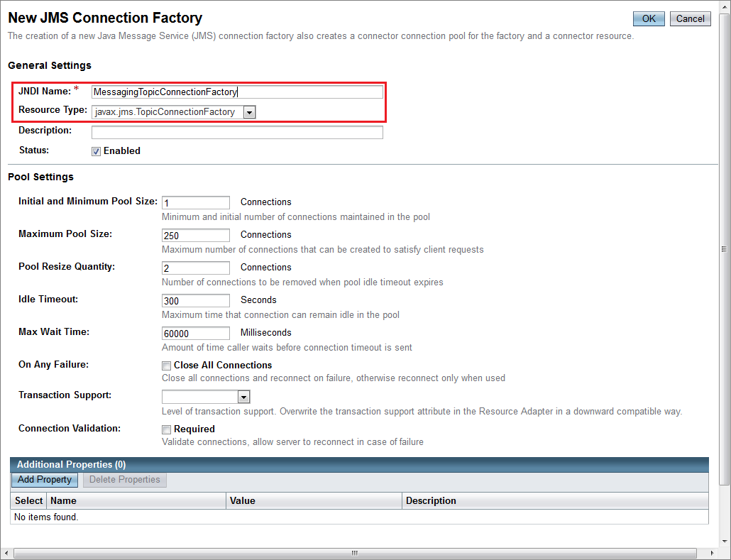731x560 pixels.
Task: Click the General Settings heading
Action: (50, 66)
